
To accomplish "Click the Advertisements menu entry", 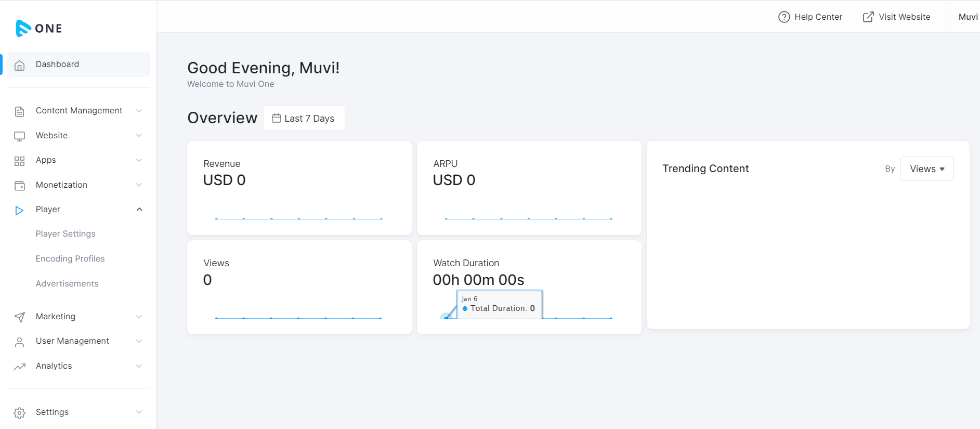I will click(x=67, y=283).
